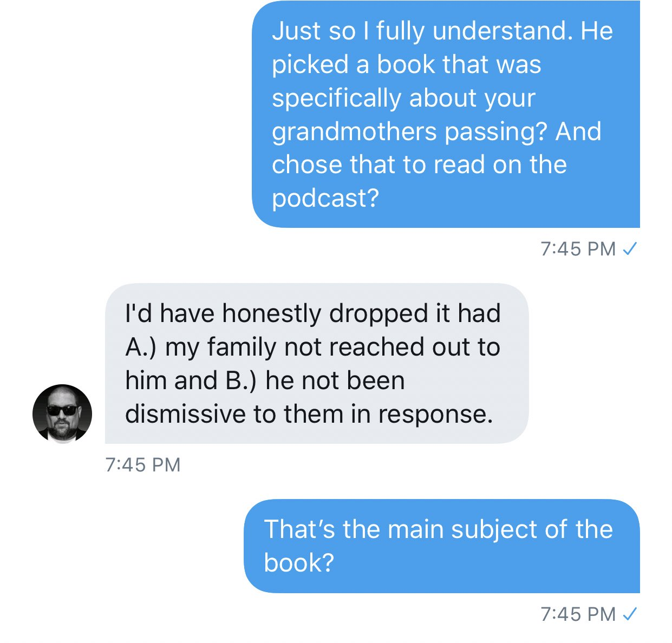Click the 7:45 PM timestamp under the gray message
This screenshot has width=672, height=643.
[143, 465]
